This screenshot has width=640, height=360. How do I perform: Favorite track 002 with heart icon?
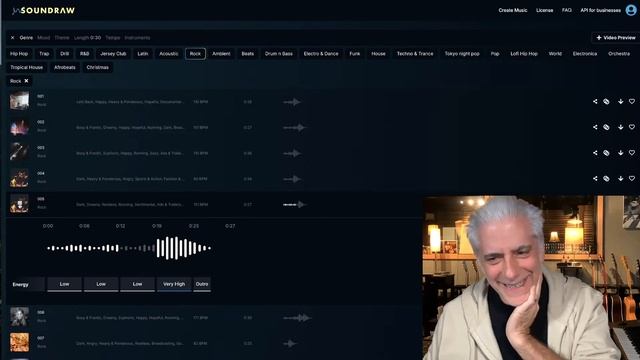tap(632, 127)
